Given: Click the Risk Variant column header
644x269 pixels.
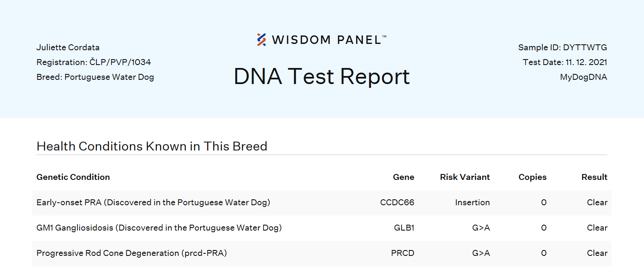Looking at the screenshot, I should [465, 177].
